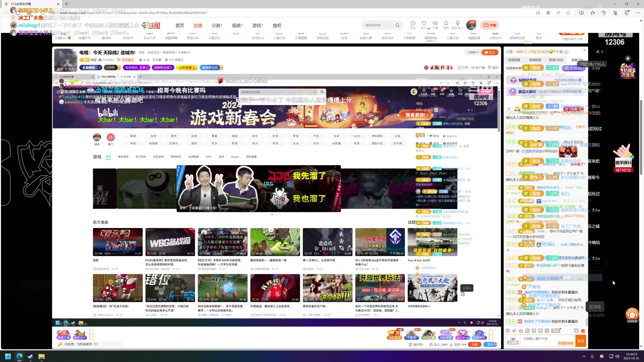
Task: Open the 游戏 dropdown menu
Action: (258, 25)
